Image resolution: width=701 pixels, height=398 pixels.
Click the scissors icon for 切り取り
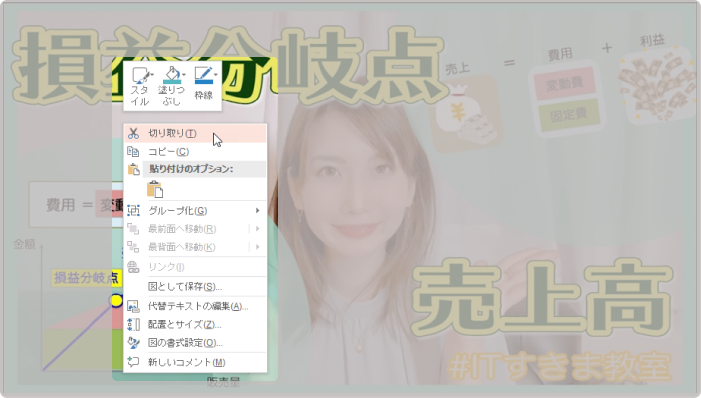(133, 133)
